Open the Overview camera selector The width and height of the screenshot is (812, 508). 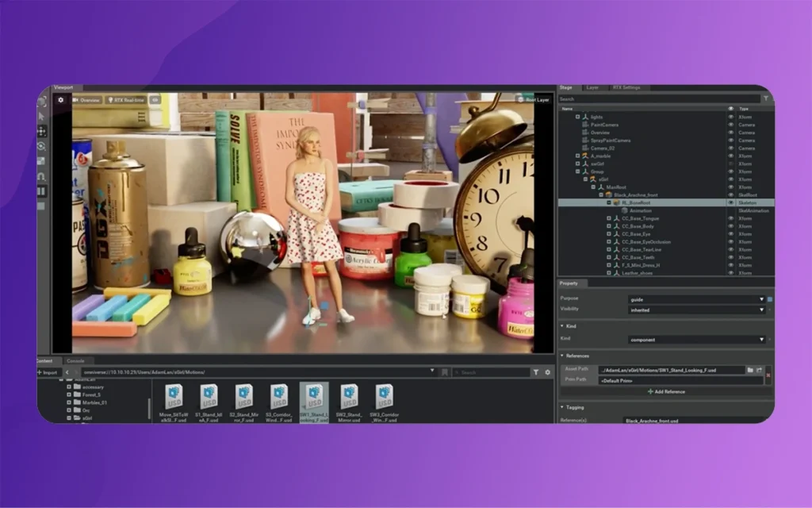click(86, 100)
